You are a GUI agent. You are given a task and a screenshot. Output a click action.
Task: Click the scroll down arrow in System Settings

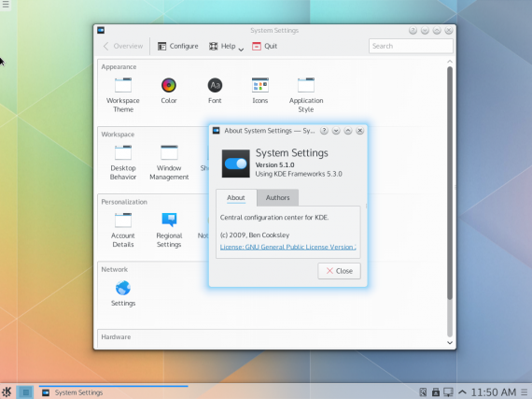click(450, 343)
